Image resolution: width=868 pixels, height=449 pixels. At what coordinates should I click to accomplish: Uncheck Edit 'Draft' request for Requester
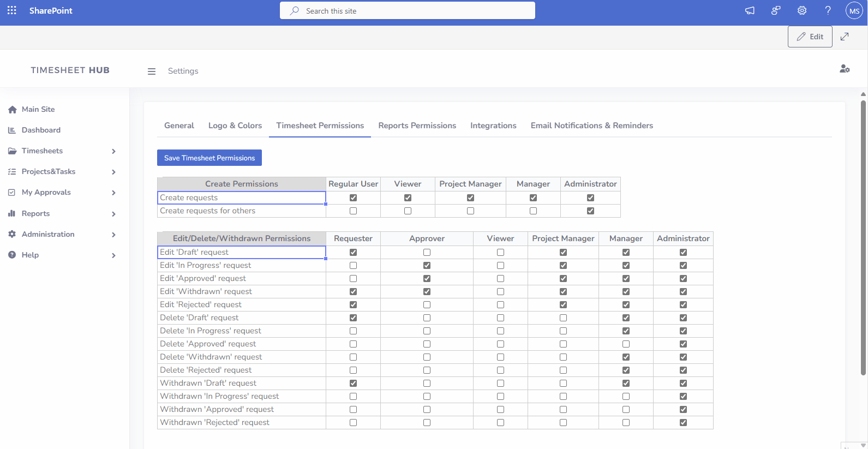tap(353, 253)
